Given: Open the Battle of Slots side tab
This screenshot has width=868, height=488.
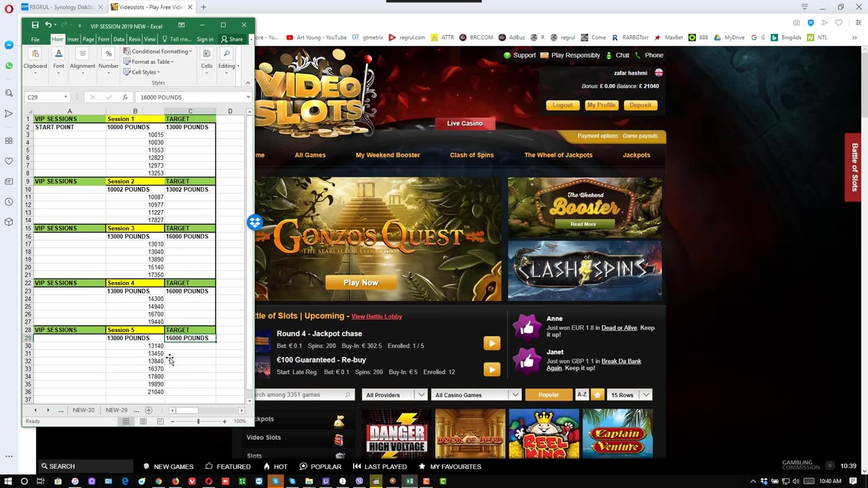Looking at the screenshot, I should pos(854,167).
